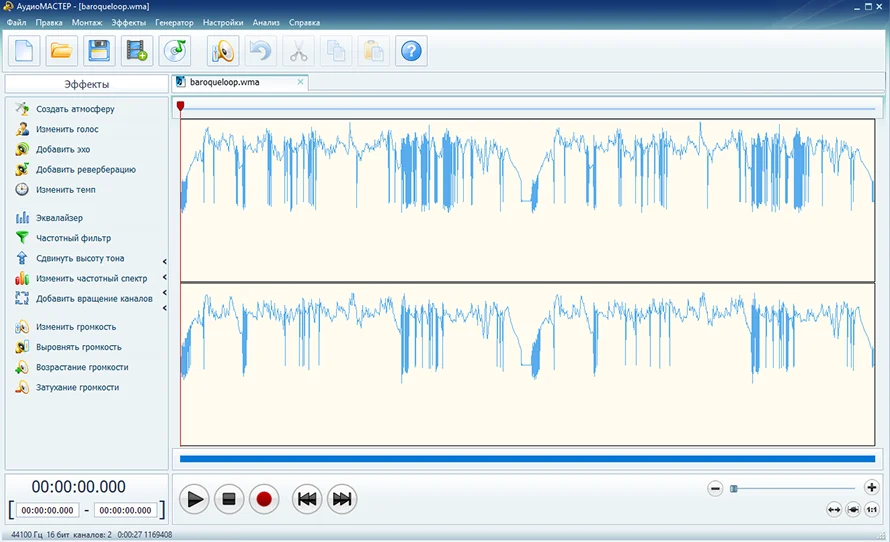
Task: Jump to start with rewind button
Action: coord(307,499)
